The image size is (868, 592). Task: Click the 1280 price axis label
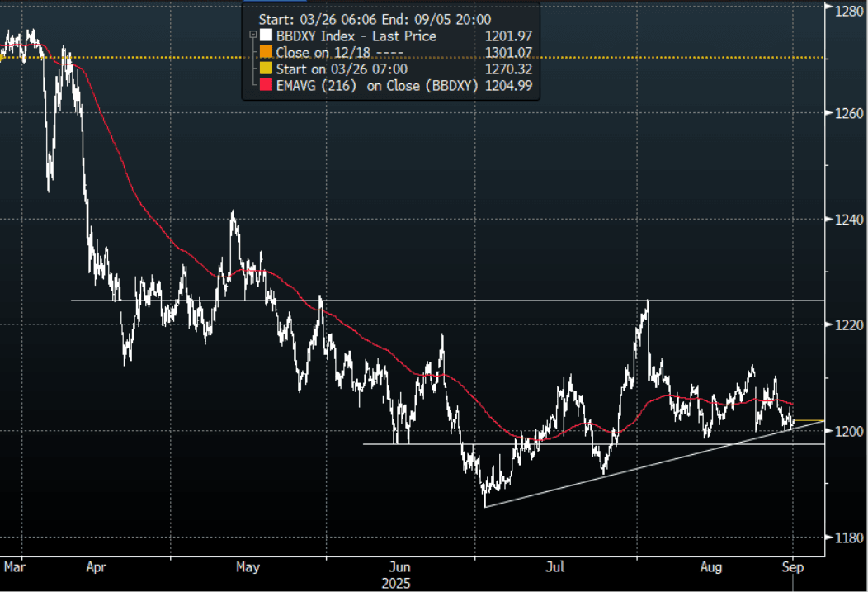coord(849,11)
